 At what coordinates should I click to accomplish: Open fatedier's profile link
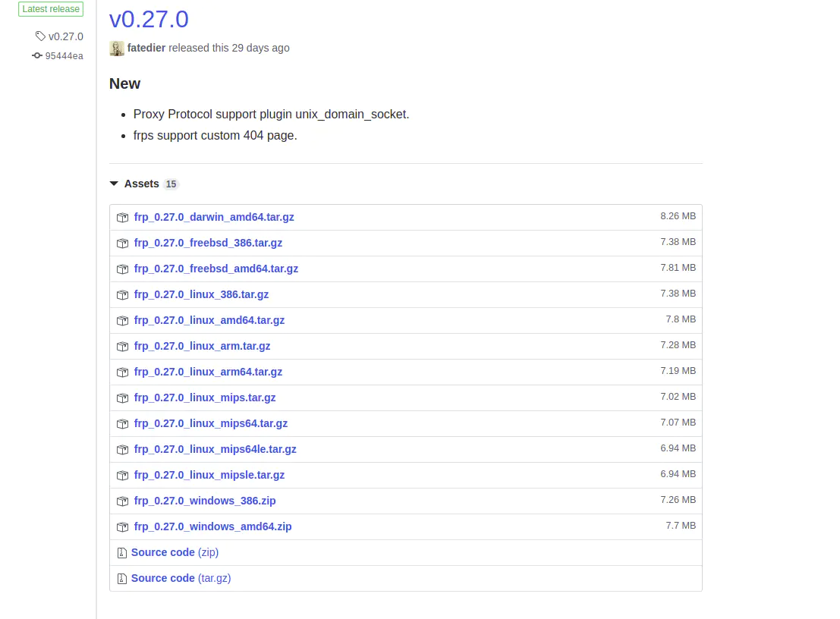146,48
